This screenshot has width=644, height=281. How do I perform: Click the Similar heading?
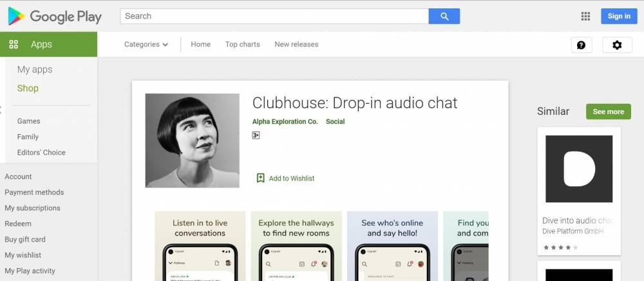553,111
